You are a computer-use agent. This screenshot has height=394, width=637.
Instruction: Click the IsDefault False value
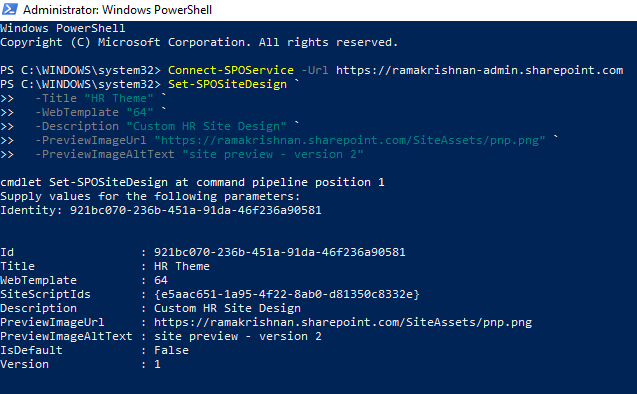(x=171, y=350)
